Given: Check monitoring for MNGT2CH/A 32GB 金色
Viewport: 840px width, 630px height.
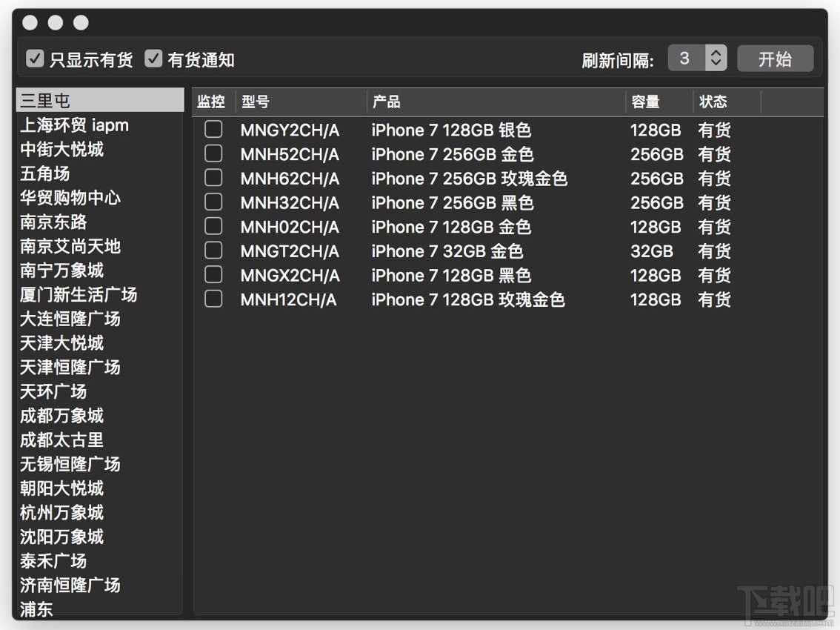Looking at the screenshot, I should tap(213, 251).
